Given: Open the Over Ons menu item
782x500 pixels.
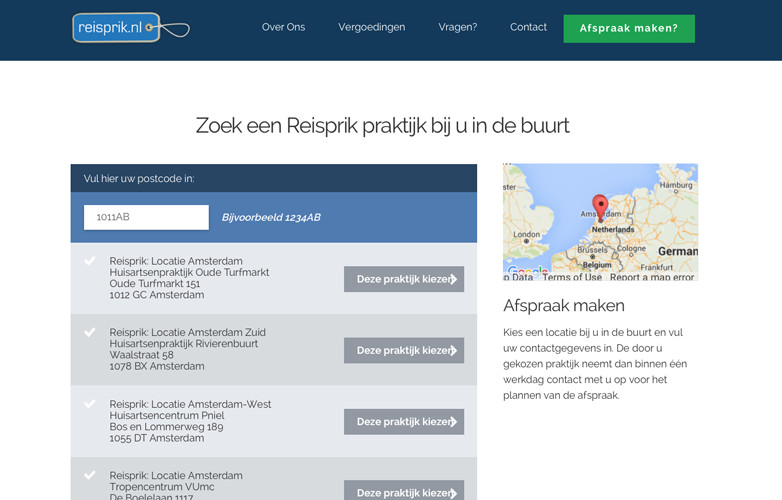Looking at the screenshot, I should coord(283,27).
